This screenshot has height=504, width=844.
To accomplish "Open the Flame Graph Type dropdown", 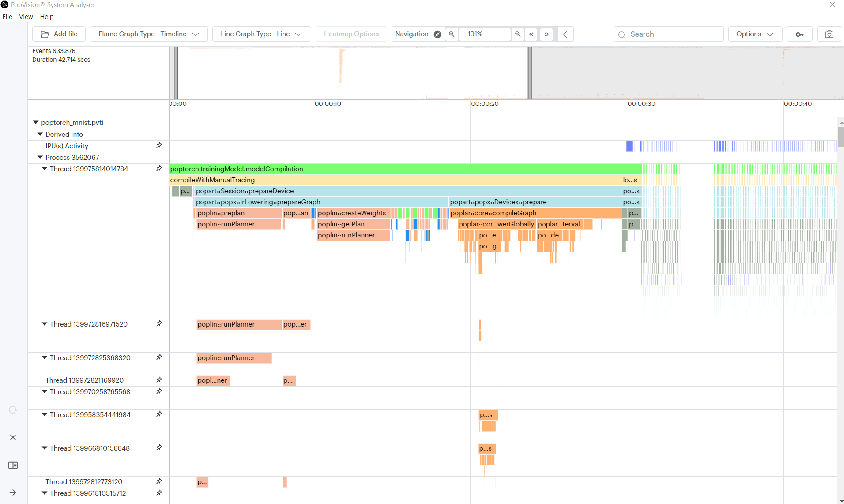I will point(149,34).
